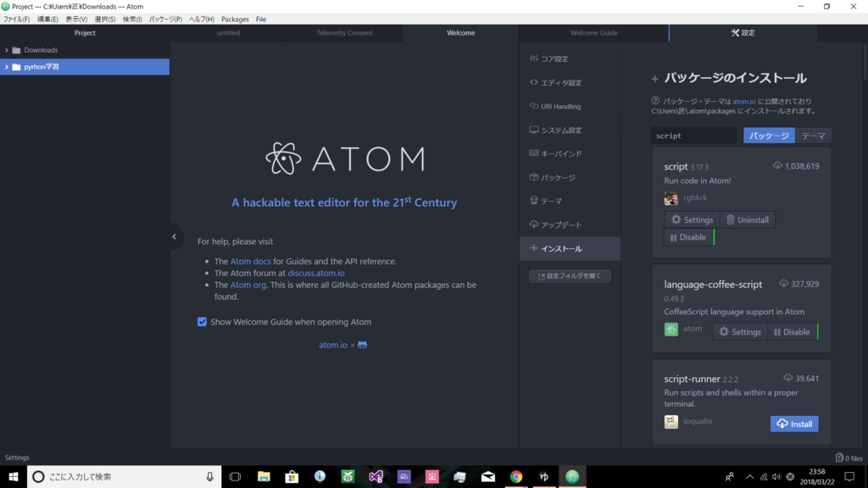This screenshot has width=868, height=488.
Task: Switch to the Welcome Guide tab
Action: coord(594,33)
